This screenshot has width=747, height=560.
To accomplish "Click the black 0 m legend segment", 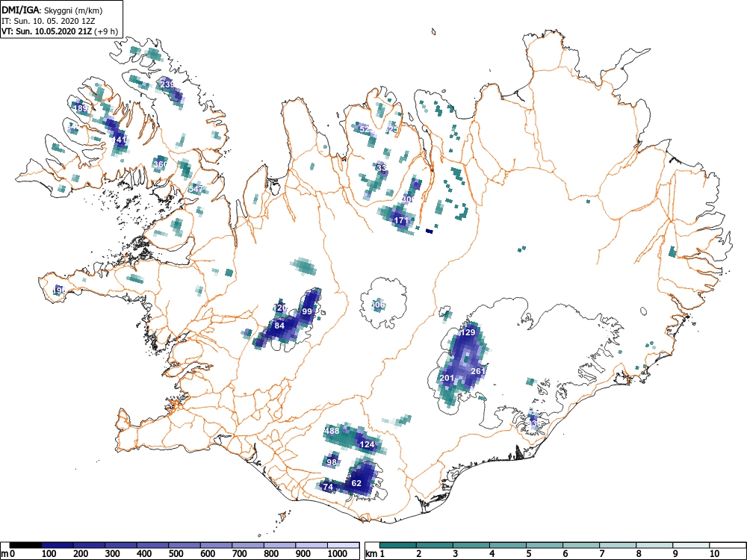I will [25, 545].
